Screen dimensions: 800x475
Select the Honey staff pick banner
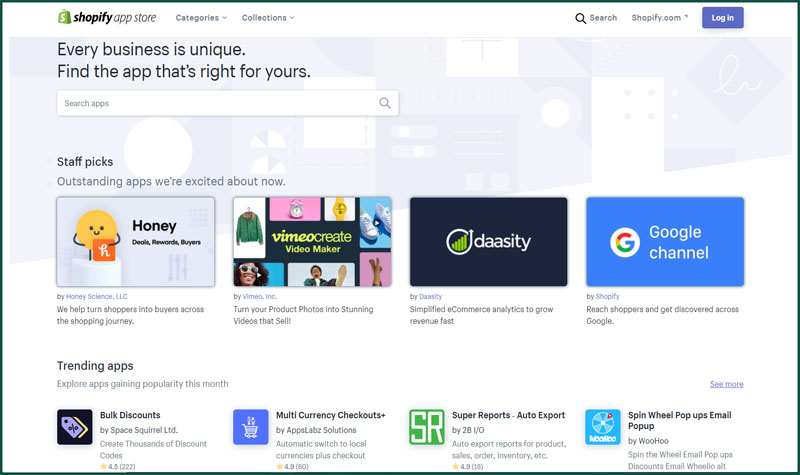(x=136, y=242)
